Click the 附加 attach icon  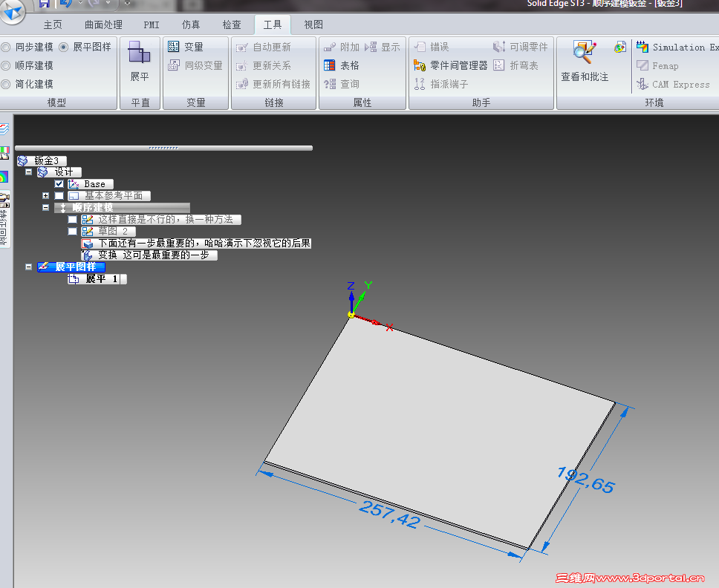(329, 47)
